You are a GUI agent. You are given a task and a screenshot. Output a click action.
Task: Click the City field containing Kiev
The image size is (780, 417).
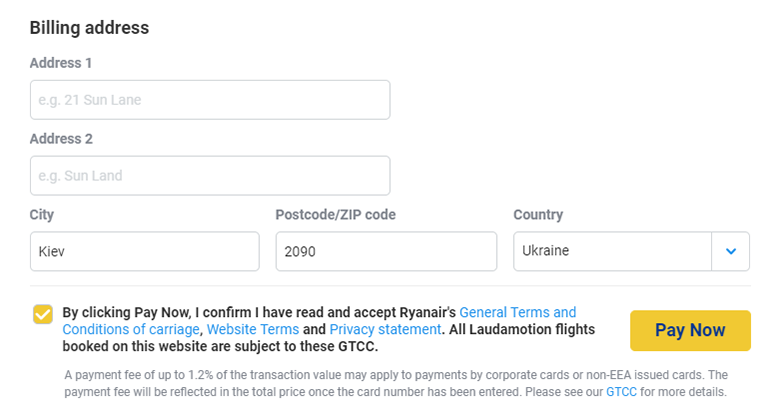[145, 252]
